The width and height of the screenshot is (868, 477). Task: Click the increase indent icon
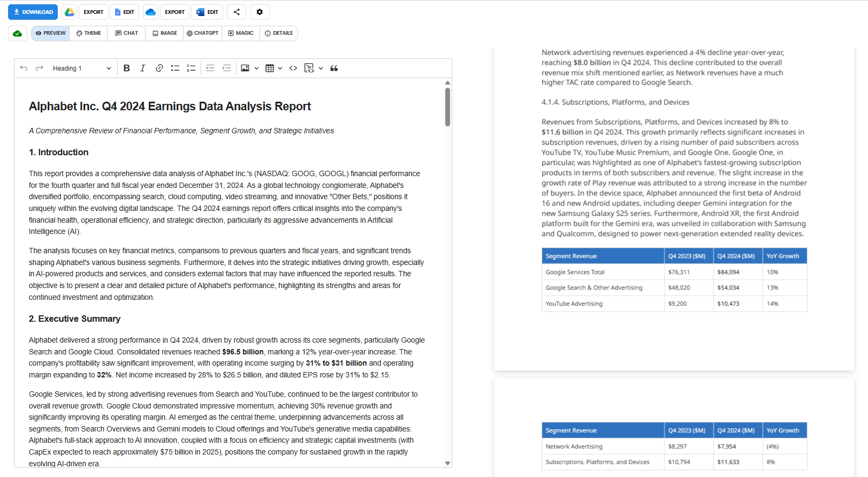(x=226, y=68)
